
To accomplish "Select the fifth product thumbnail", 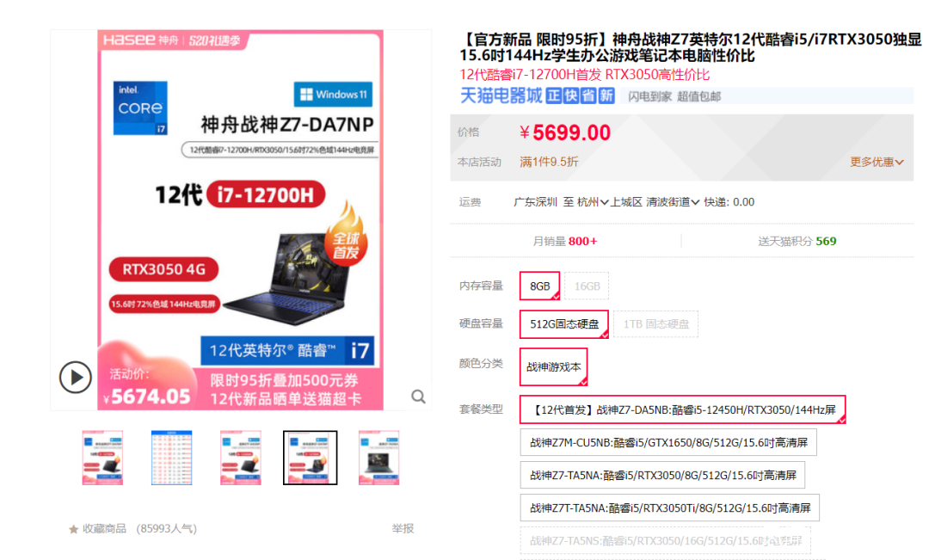I will (x=379, y=458).
